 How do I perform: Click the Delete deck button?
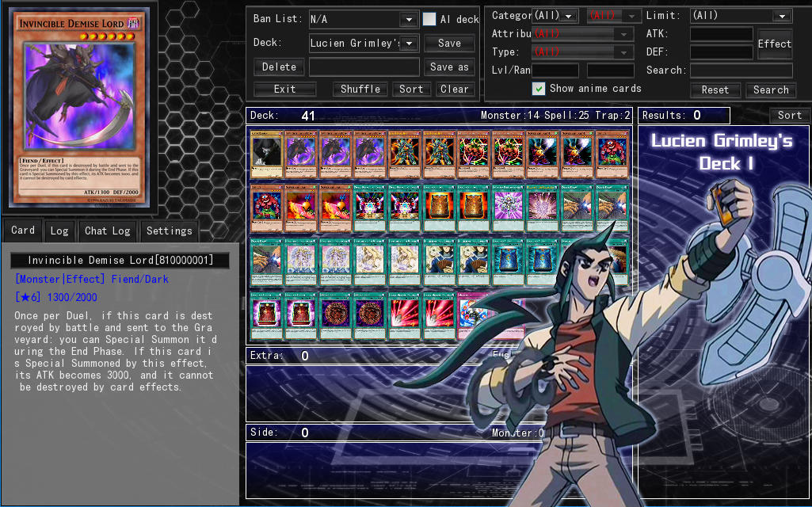point(279,67)
